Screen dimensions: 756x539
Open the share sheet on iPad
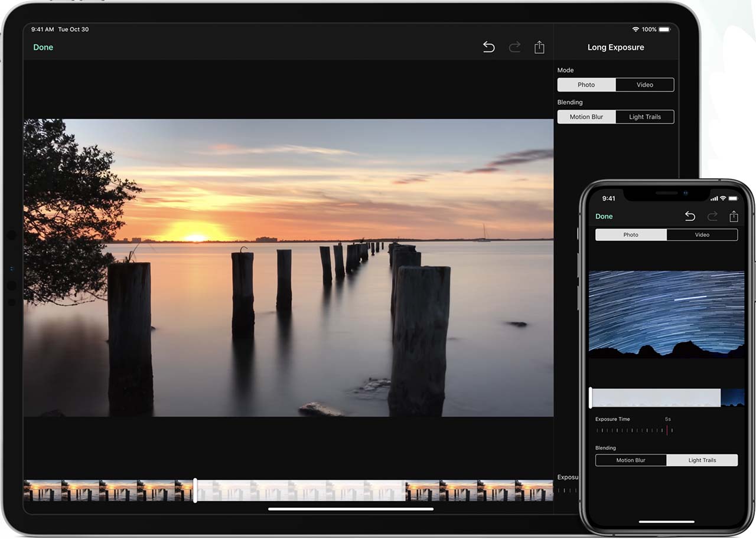point(539,47)
